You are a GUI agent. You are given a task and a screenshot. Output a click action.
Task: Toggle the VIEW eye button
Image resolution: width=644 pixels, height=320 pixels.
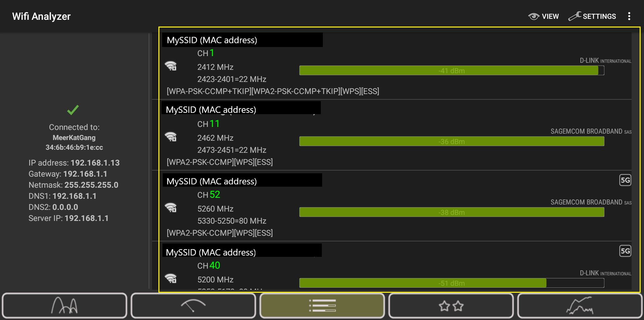(543, 16)
